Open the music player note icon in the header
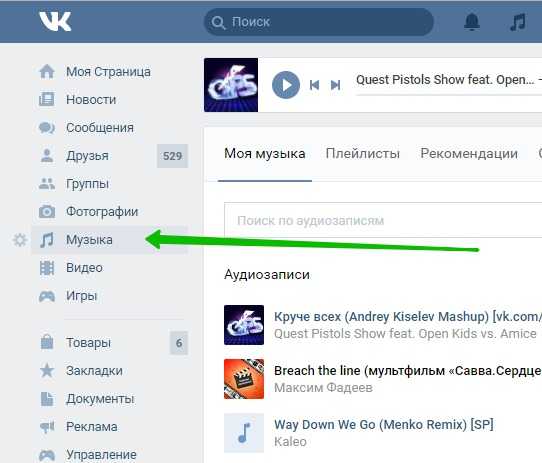Image resolution: width=542 pixels, height=463 pixels. (518, 22)
